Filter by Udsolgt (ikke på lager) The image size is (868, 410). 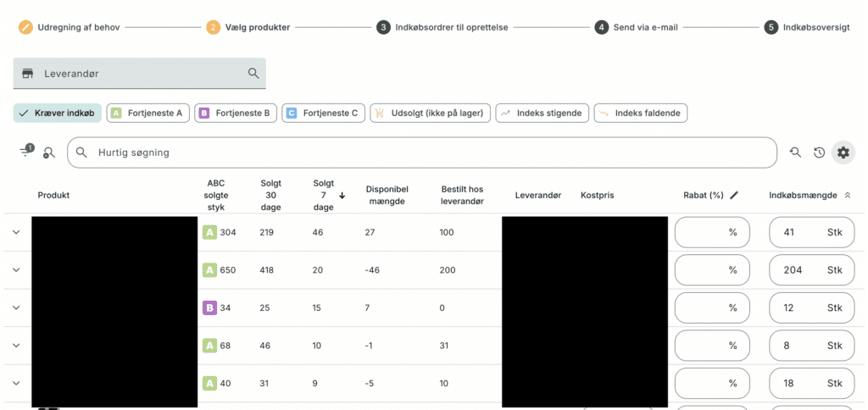pos(430,113)
